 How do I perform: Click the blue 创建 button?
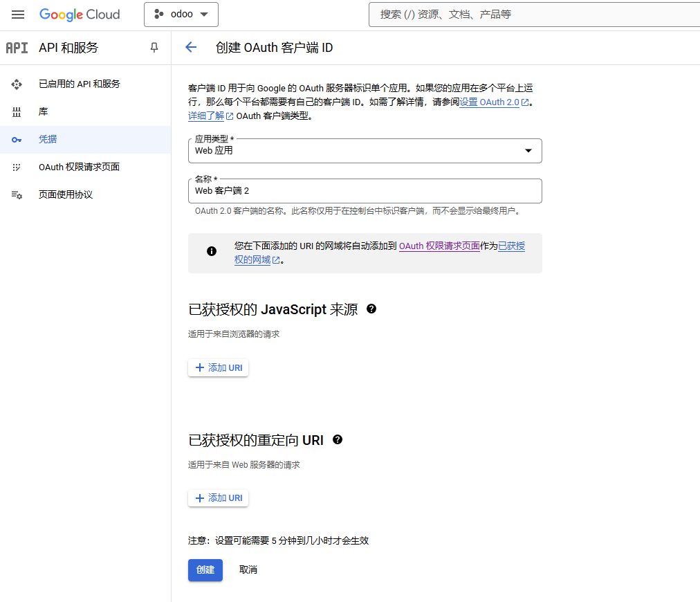[x=205, y=570]
